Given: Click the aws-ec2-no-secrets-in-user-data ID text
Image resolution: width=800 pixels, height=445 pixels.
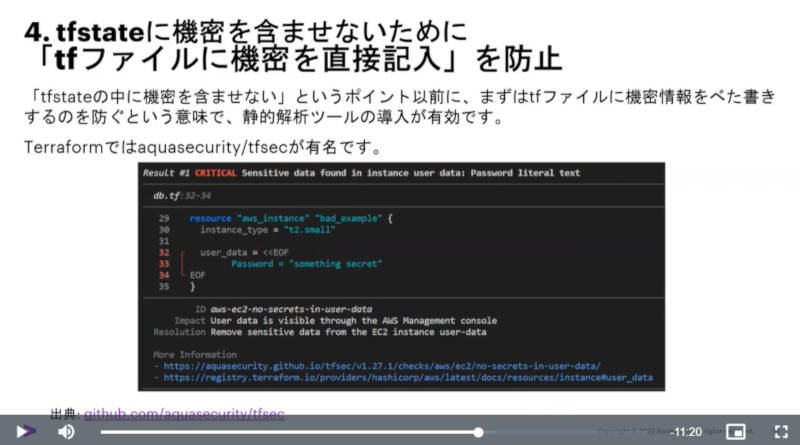Looking at the screenshot, I should (x=291, y=309).
